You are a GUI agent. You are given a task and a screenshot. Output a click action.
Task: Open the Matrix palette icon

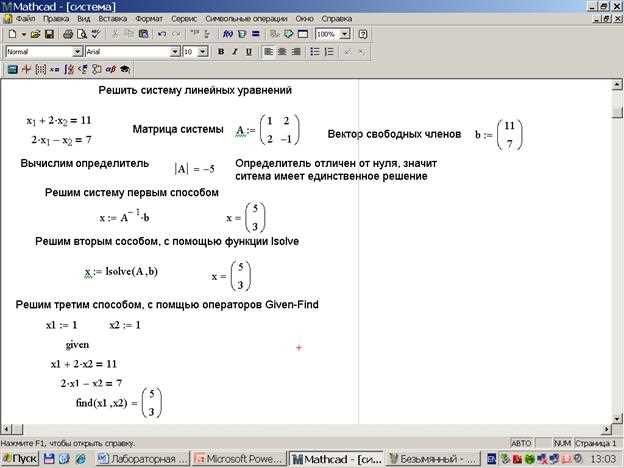(x=40, y=70)
